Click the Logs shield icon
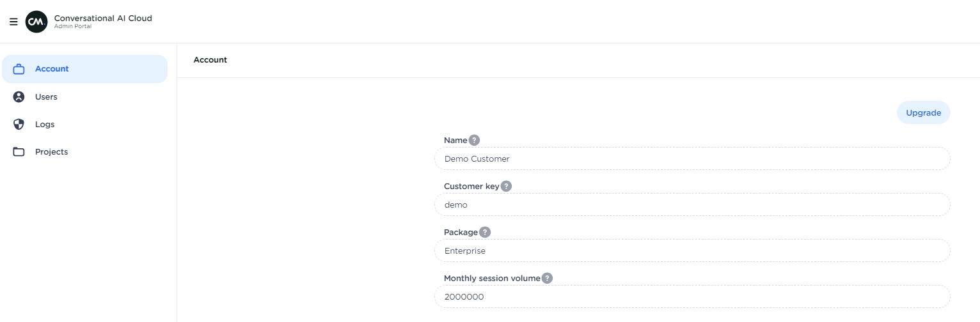Image resolution: width=980 pixels, height=322 pixels. [x=19, y=125]
